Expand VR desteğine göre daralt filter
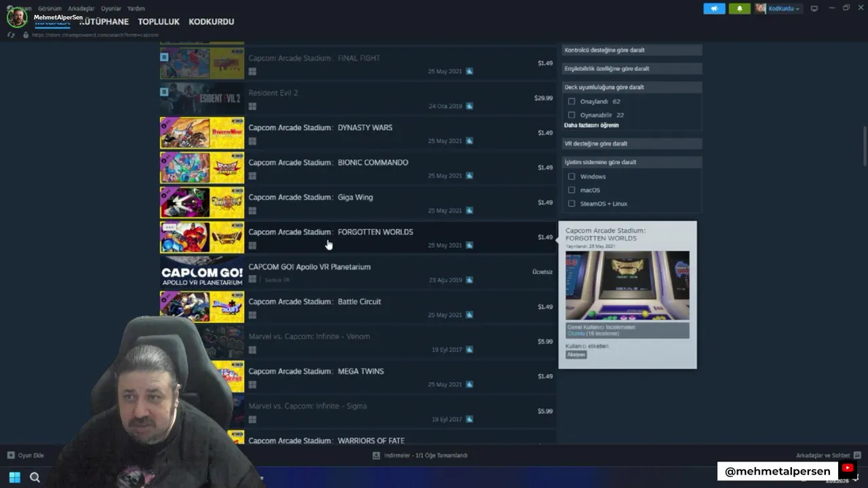Image resolution: width=868 pixels, height=488 pixels. coord(632,144)
